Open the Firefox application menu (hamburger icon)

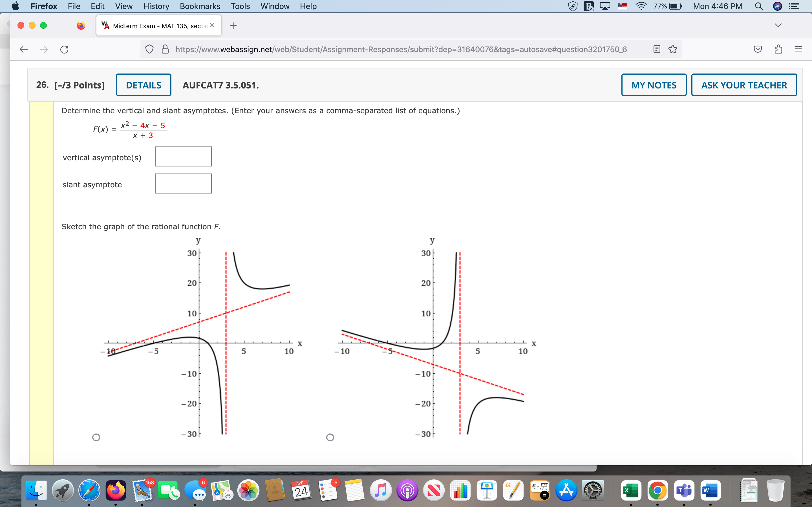tap(798, 49)
